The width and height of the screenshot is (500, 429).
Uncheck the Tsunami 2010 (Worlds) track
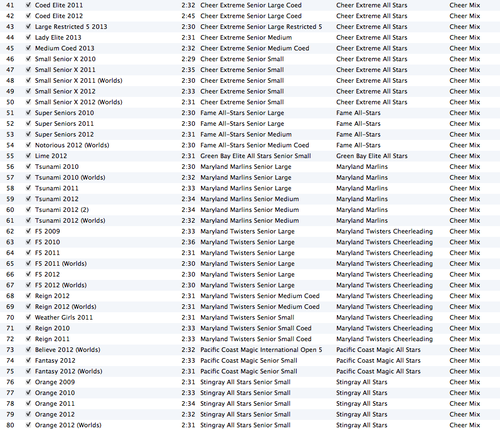tap(28, 177)
